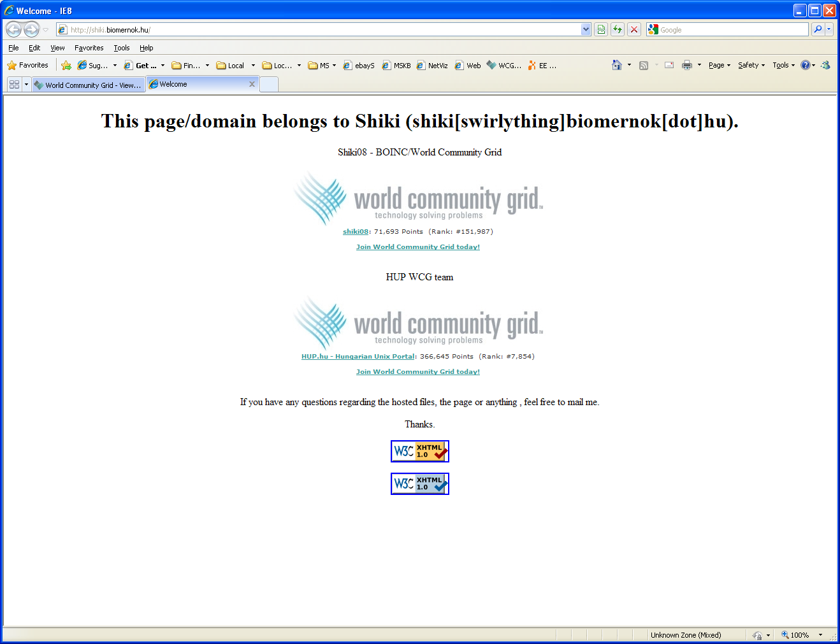Click the gold W3C XHTML 1.0 badge
This screenshot has height=644, width=840.
[419, 451]
